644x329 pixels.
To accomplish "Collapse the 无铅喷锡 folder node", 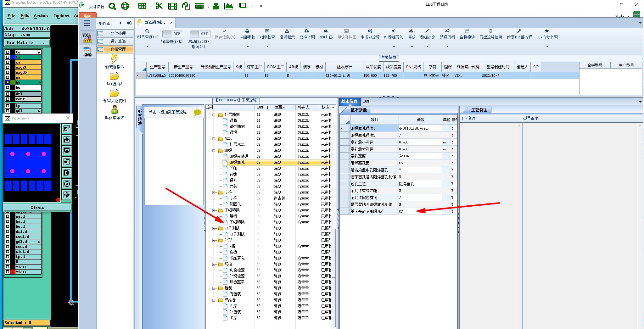I will tap(214, 210).
